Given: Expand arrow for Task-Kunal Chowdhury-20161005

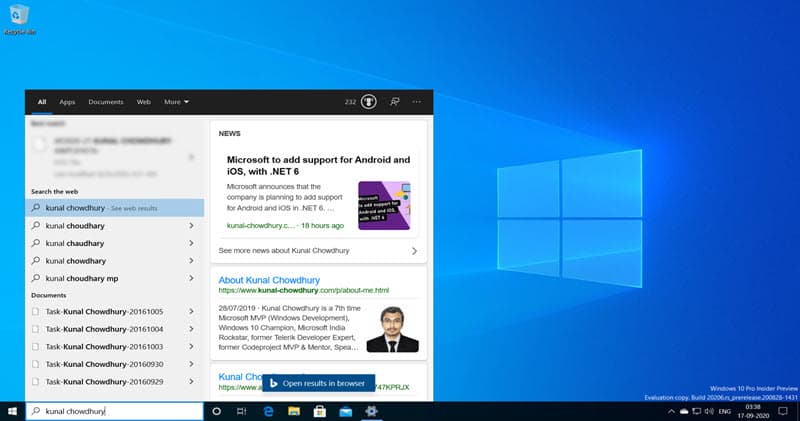Looking at the screenshot, I should click(x=191, y=311).
